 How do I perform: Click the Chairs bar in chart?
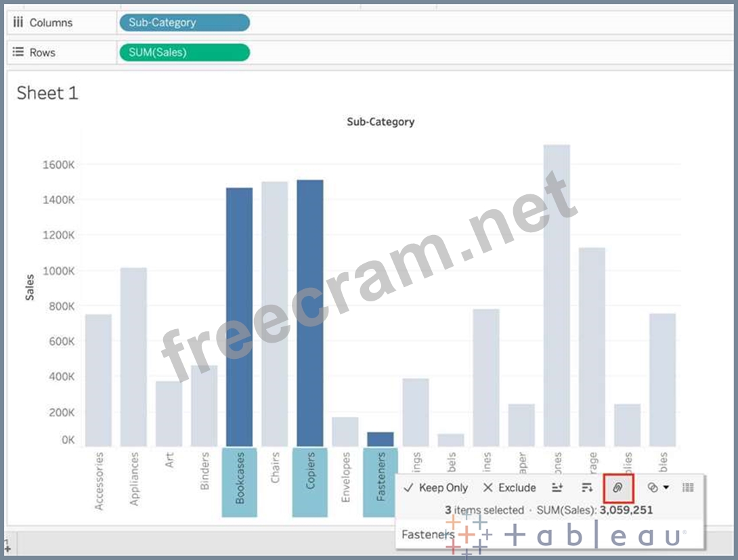pyautogui.click(x=275, y=311)
